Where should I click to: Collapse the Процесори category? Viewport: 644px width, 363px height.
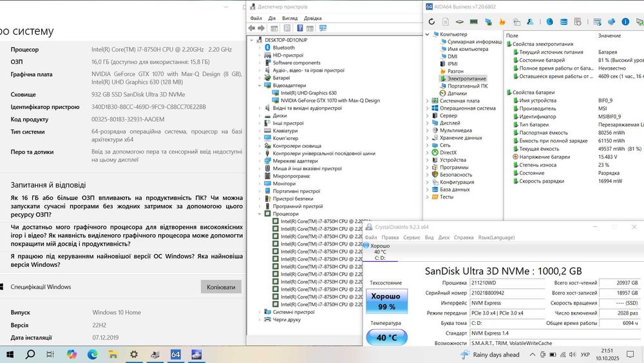pyautogui.click(x=260, y=214)
